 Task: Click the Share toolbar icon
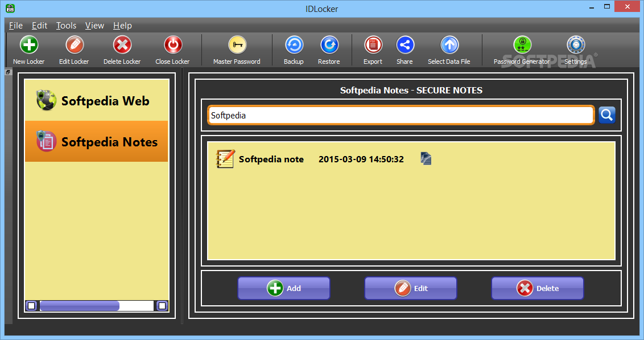tap(405, 45)
